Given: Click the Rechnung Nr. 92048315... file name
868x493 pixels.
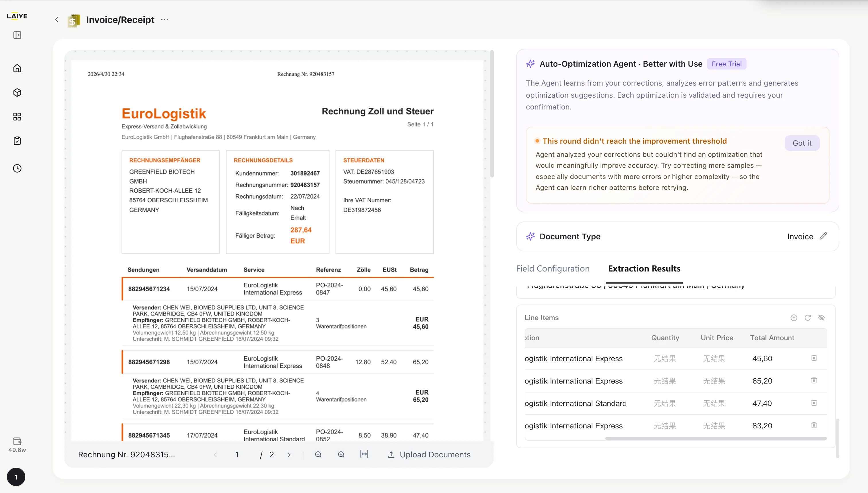Looking at the screenshot, I should pyautogui.click(x=127, y=455).
